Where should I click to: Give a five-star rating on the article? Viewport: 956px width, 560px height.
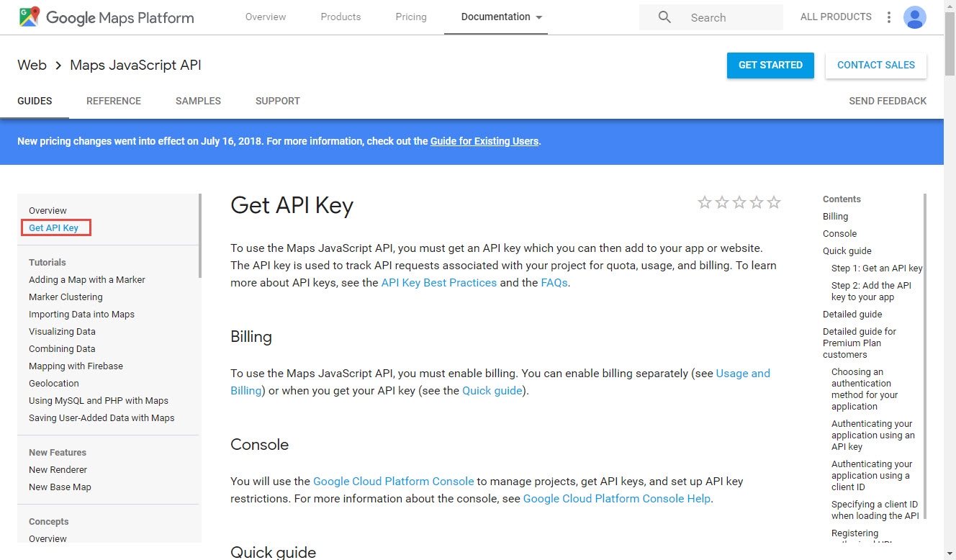773,202
